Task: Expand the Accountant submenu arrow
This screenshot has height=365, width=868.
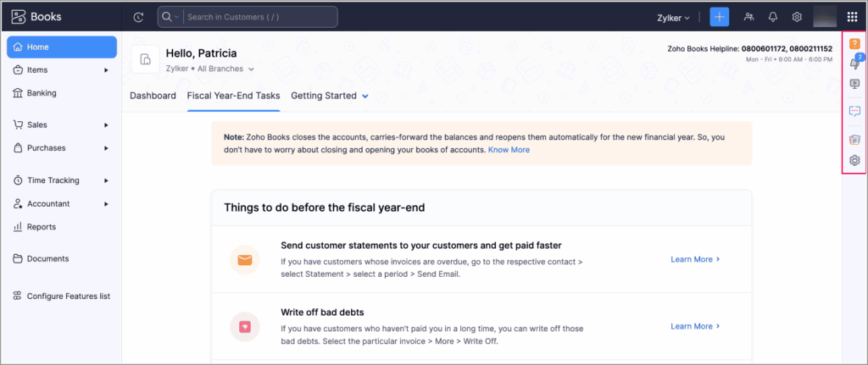Action: [x=106, y=203]
